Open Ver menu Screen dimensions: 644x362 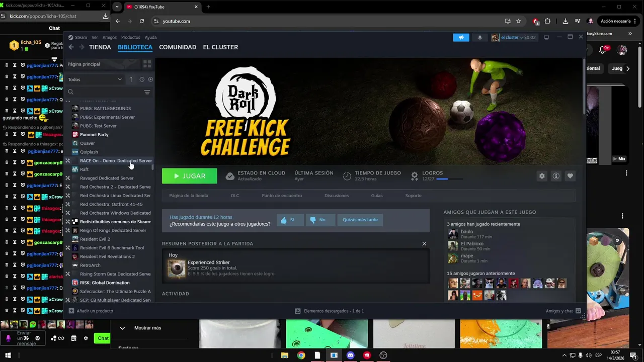(x=95, y=37)
